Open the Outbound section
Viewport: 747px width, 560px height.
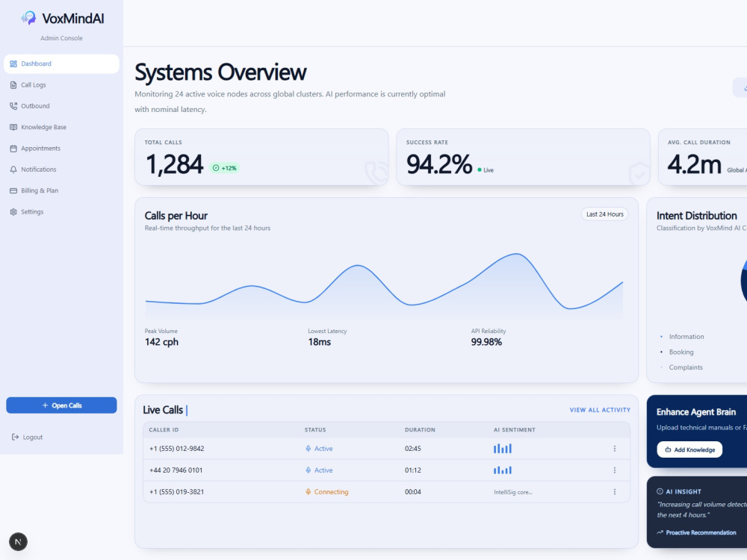pyautogui.click(x=61, y=106)
